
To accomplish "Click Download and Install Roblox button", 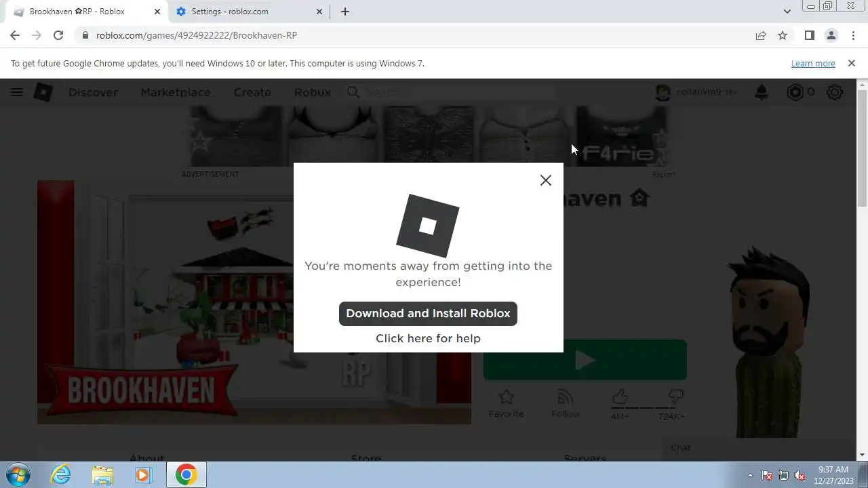I will pos(428,313).
